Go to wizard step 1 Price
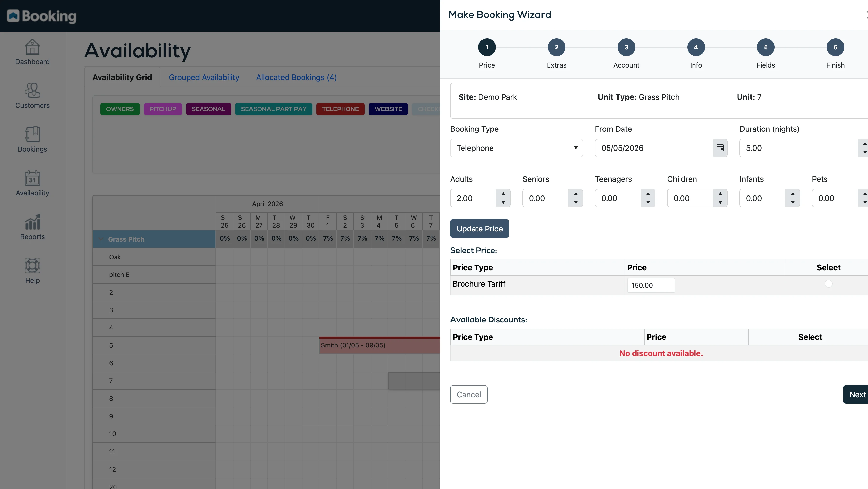Screen dimensions: 868x489 pyautogui.click(x=487, y=47)
